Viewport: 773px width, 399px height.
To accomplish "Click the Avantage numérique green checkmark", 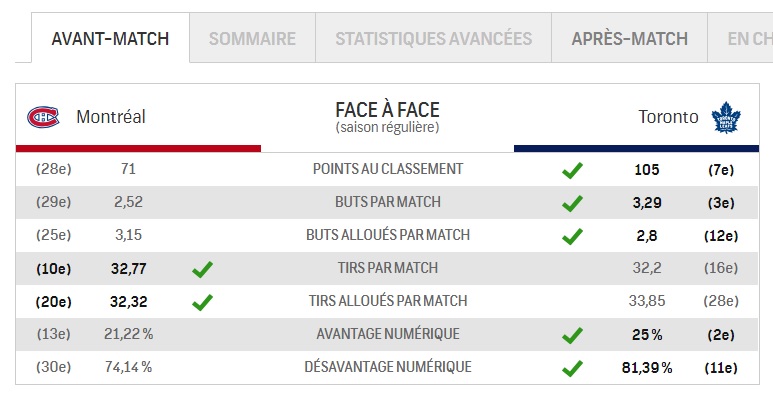I will click(572, 335).
